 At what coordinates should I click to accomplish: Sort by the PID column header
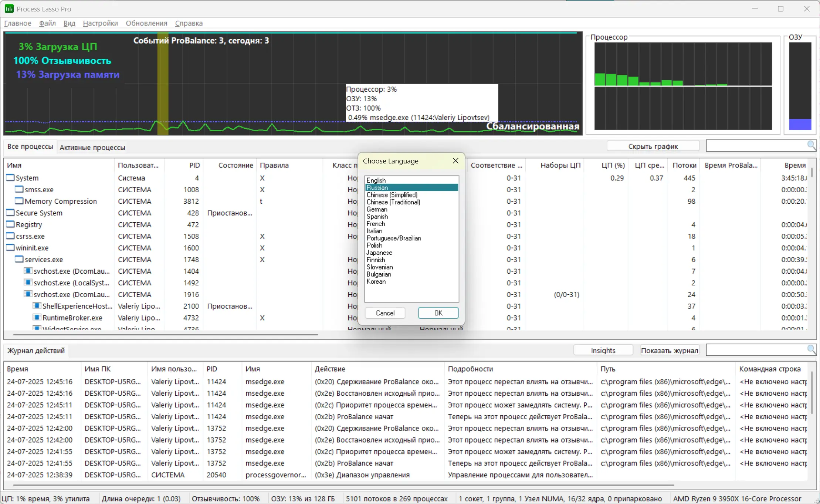coord(194,165)
